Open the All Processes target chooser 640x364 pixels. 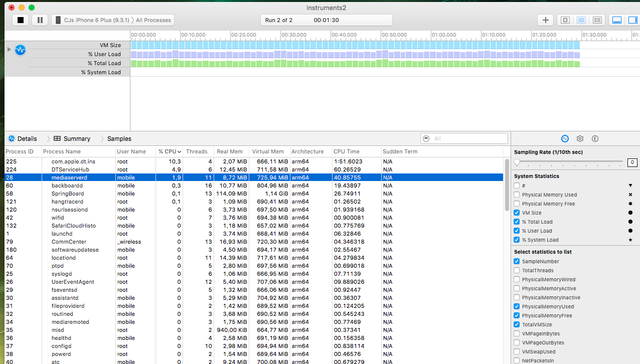[x=153, y=20]
